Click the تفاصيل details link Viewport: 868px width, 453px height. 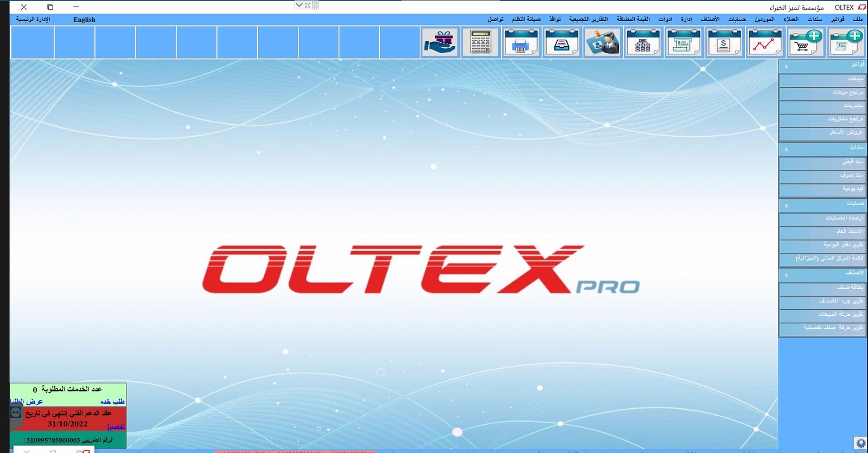pyautogui.click(x=116, y=426)
